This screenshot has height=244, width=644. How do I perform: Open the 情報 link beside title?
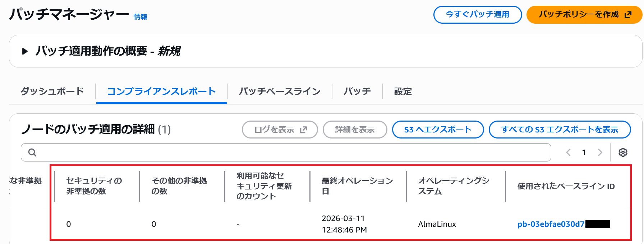[141, 17]
